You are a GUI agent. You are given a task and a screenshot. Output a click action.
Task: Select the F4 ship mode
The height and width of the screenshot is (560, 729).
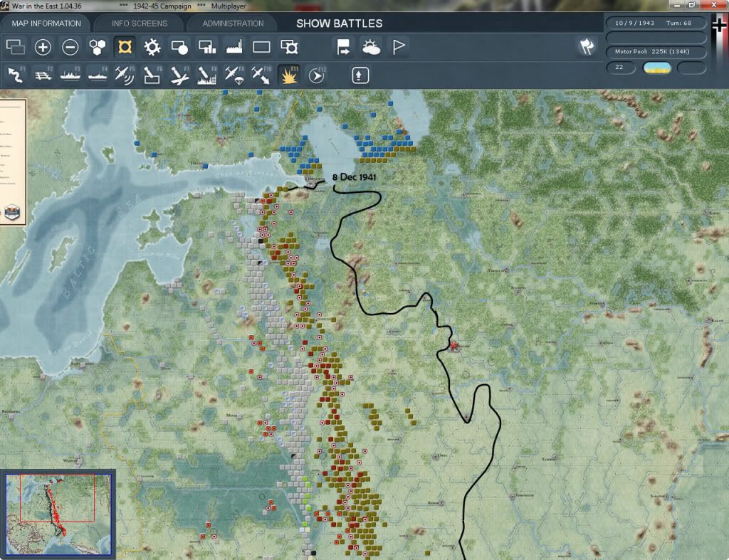98,75
